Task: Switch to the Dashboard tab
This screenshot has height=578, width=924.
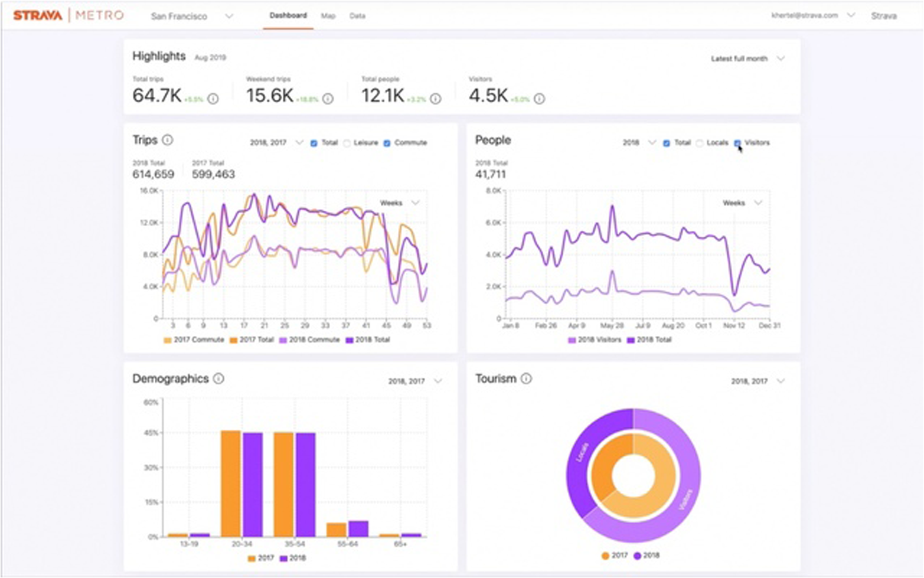Action: [x=288, y=15]
